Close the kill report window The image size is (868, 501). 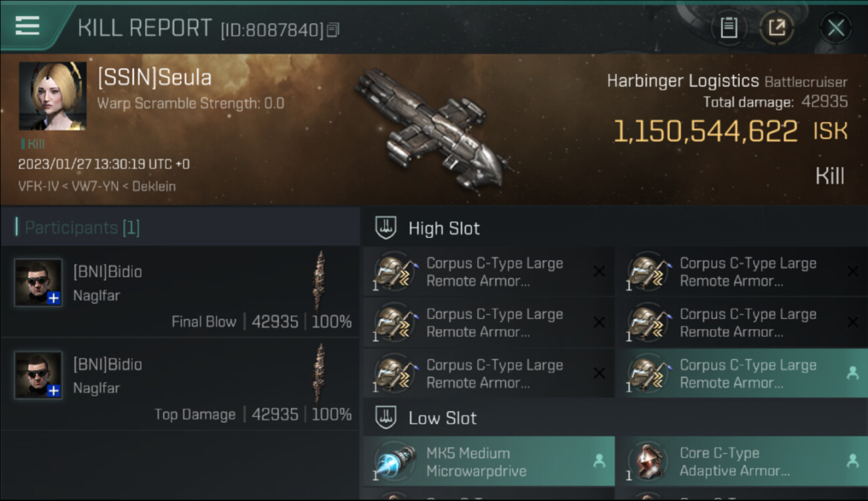point(836,28)
